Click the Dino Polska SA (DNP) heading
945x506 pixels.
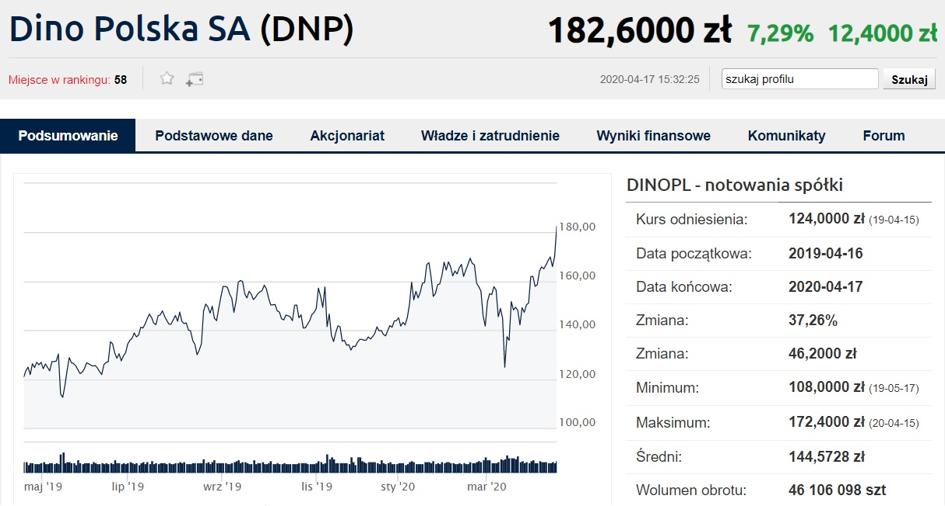click(x=181, y=29)
